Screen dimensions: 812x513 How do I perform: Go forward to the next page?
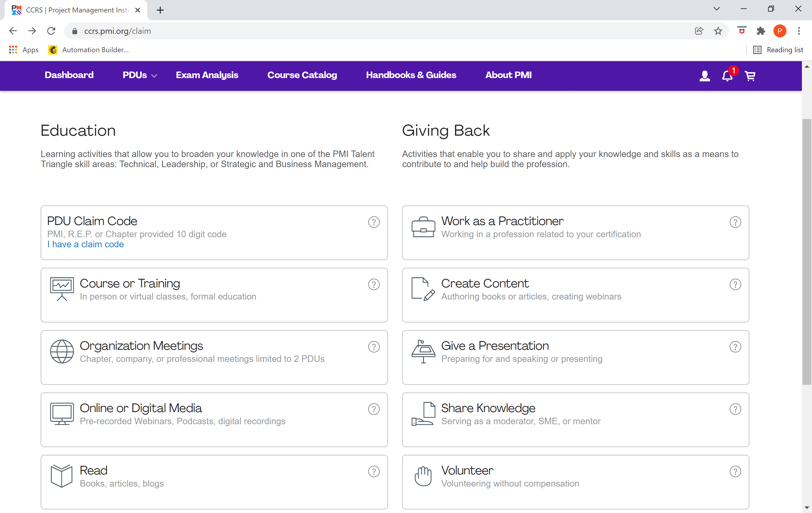click(x=32, y=31)
